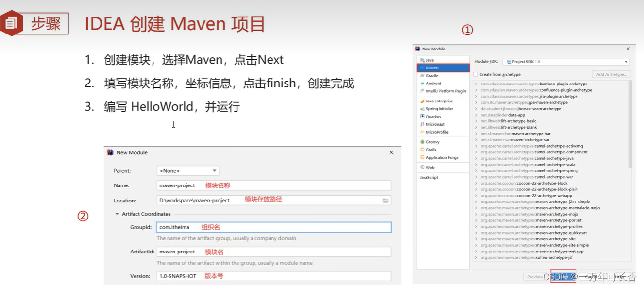Expand jira-plugin-archetype entry
This screenshot has width=644, height=286.
tap(476, 96)
